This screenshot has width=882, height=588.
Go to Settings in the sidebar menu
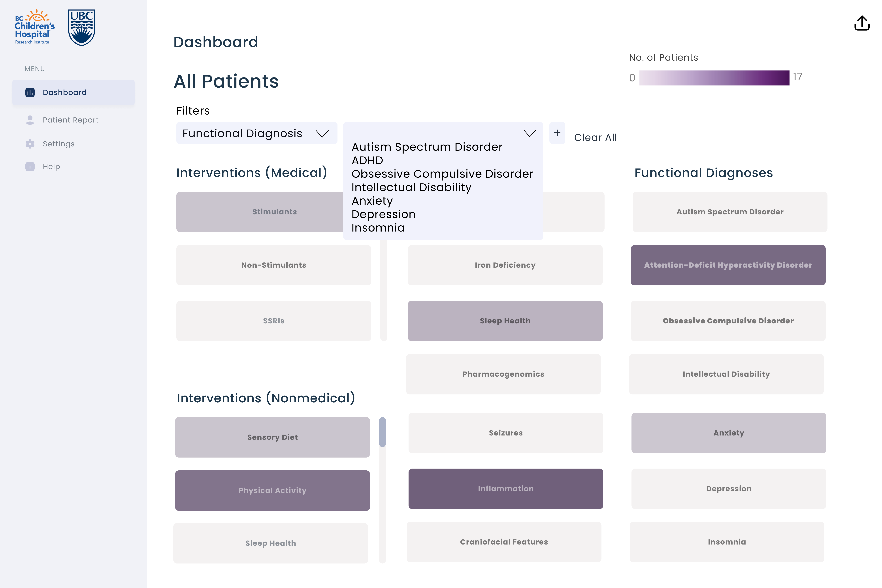pos(58,144)
